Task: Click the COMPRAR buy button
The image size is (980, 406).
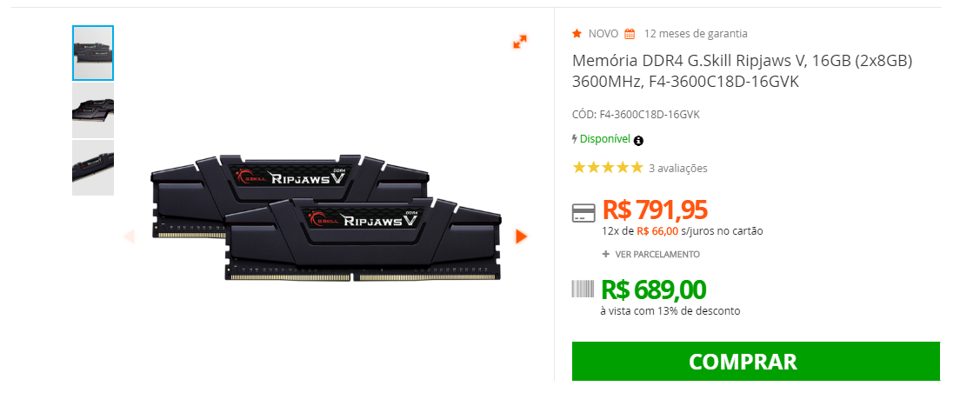Action: (x=756, y=361)
